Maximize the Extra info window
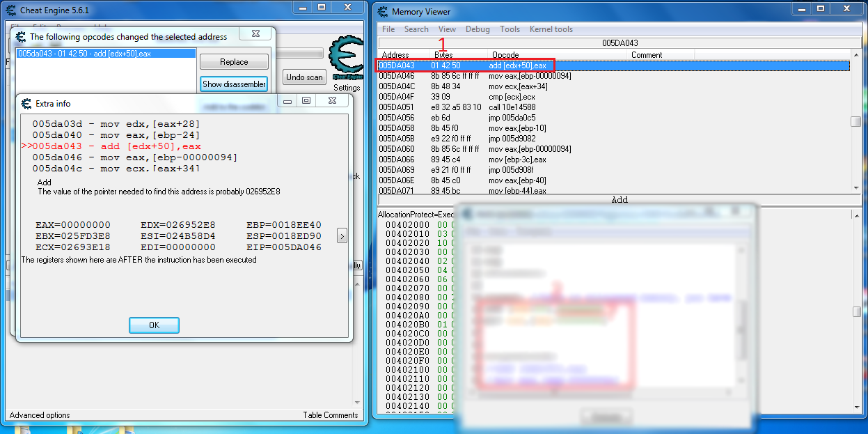Screen dimensions: 868x434 [306, 101]
